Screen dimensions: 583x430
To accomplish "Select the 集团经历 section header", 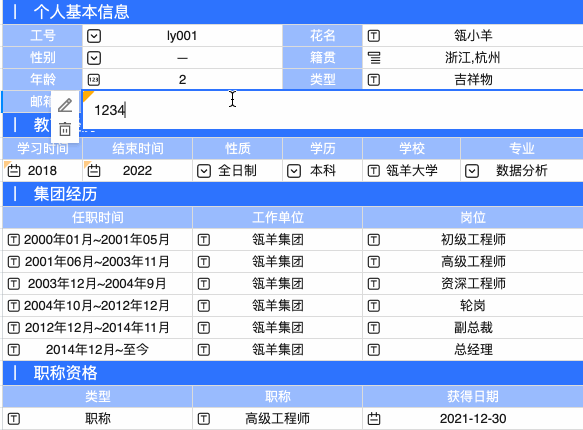I will 293,194.
